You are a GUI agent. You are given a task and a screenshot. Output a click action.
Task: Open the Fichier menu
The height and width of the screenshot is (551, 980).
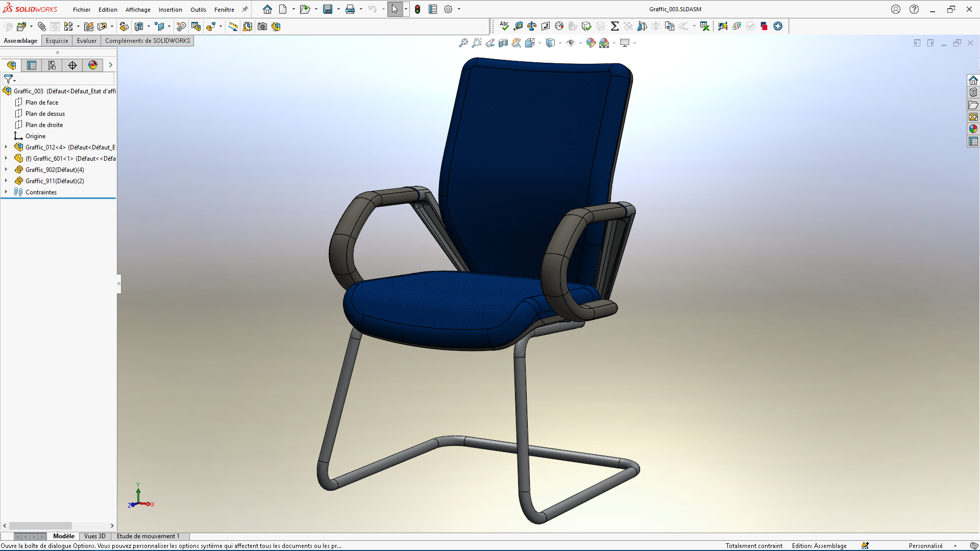point(82,10)
